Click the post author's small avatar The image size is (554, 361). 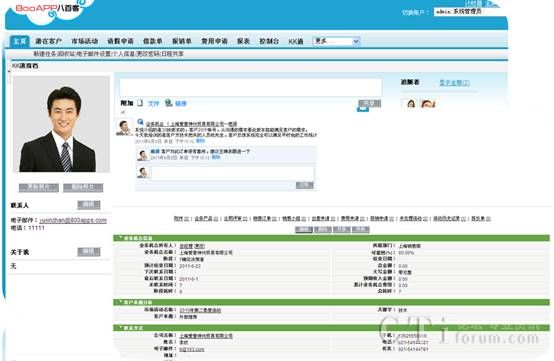[124, 127]
